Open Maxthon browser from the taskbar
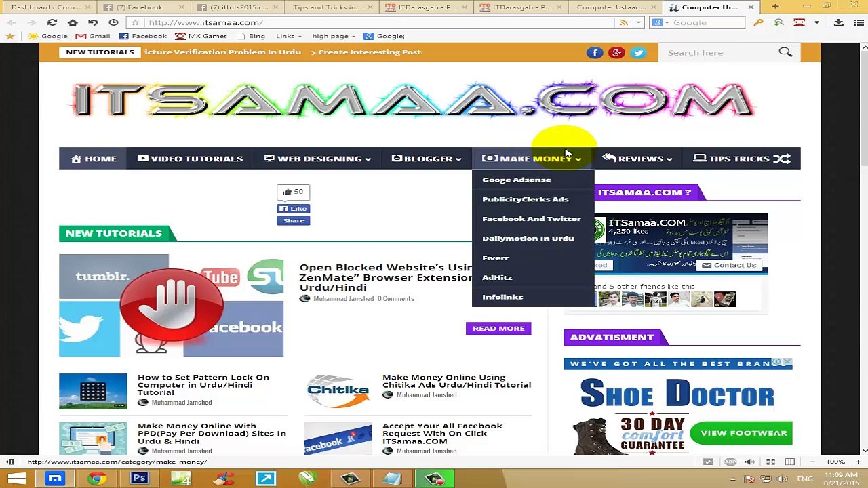This screenshot has width=868, height=488. point(55,479)
